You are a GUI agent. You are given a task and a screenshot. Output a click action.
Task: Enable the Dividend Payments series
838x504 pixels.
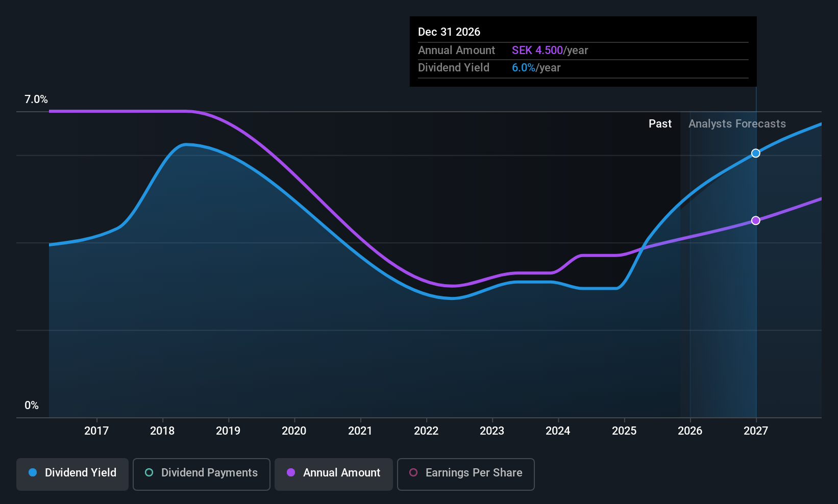coord(201,474)
